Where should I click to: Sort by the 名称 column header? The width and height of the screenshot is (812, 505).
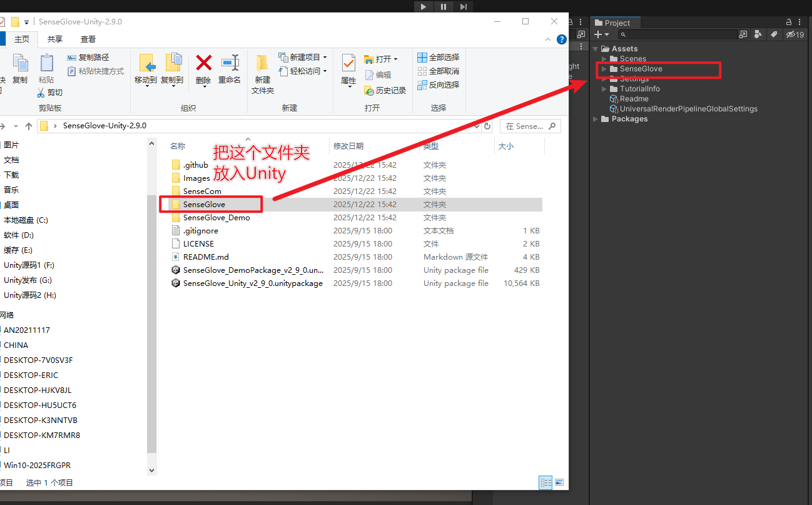pos(178,146)
